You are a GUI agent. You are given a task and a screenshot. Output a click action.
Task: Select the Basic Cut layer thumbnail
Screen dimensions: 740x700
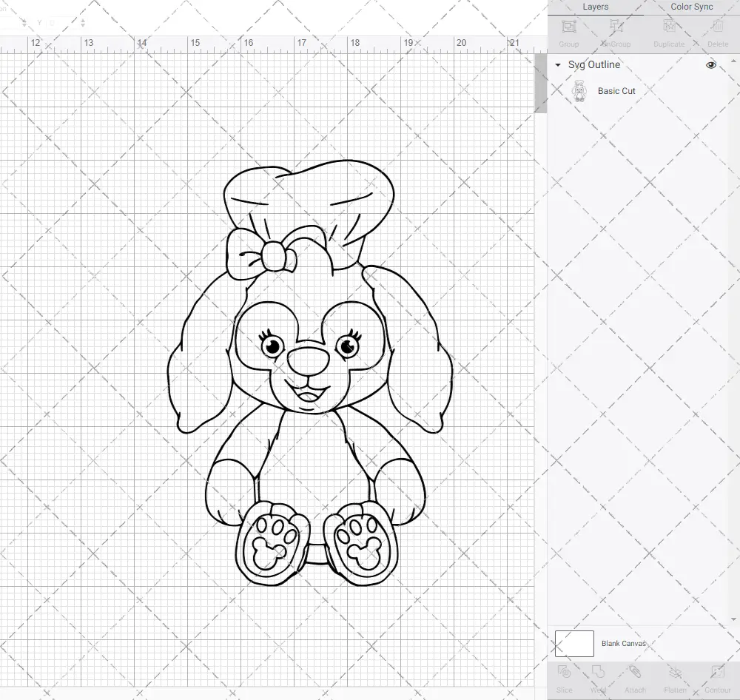tap(579, 90)
